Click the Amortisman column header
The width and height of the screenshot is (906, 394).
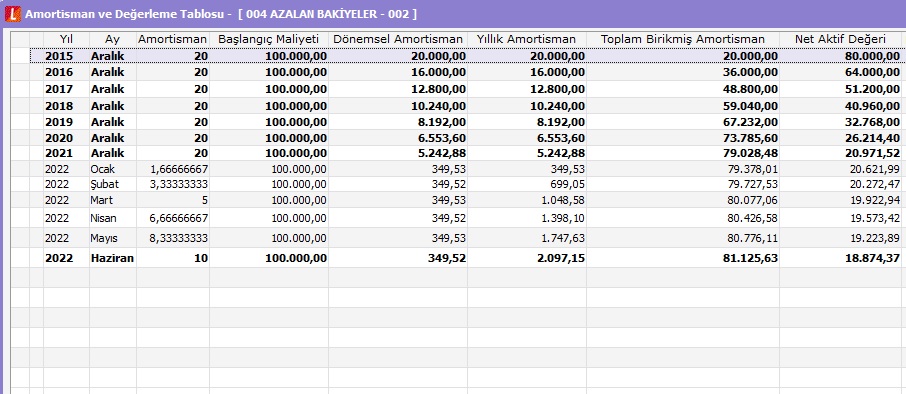point(173,39)
